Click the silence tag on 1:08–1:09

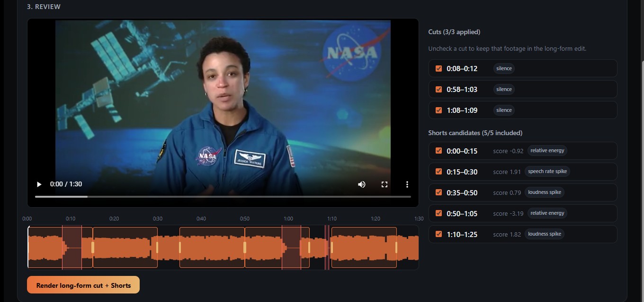pyautogui.click(x=504, y=110)
